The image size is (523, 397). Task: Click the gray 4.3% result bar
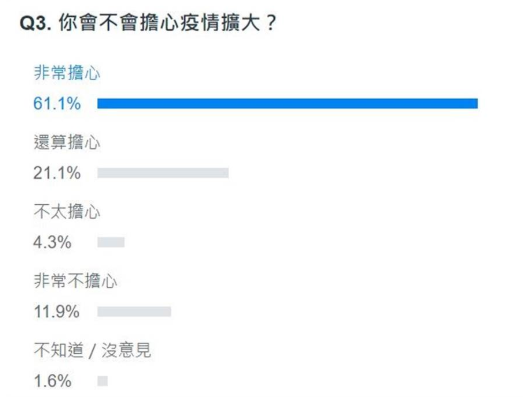point(111,242)
